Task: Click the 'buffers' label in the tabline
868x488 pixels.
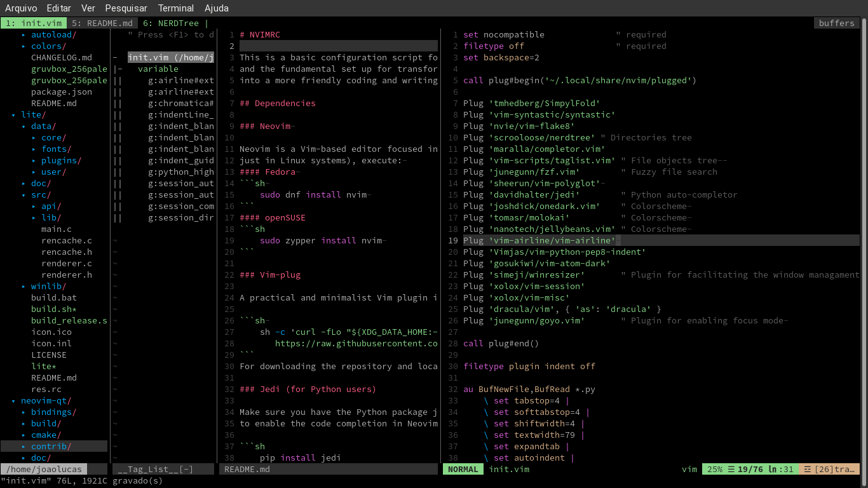Action: pyautogui.click(x=837, y=23)
